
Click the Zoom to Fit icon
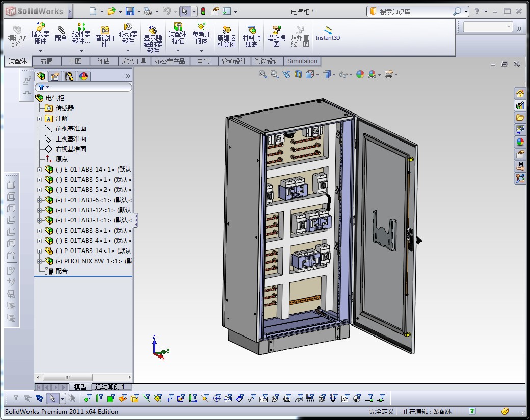click(x=262, y=74)
